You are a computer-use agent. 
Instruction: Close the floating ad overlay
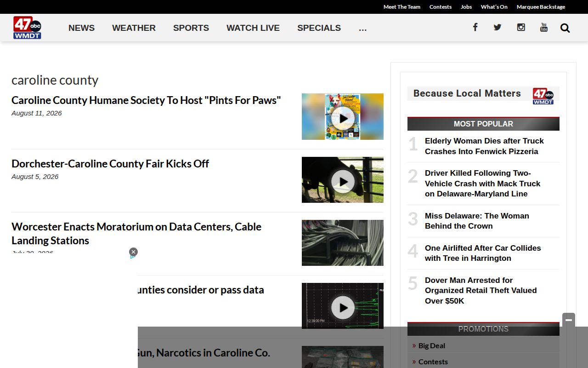133,252
